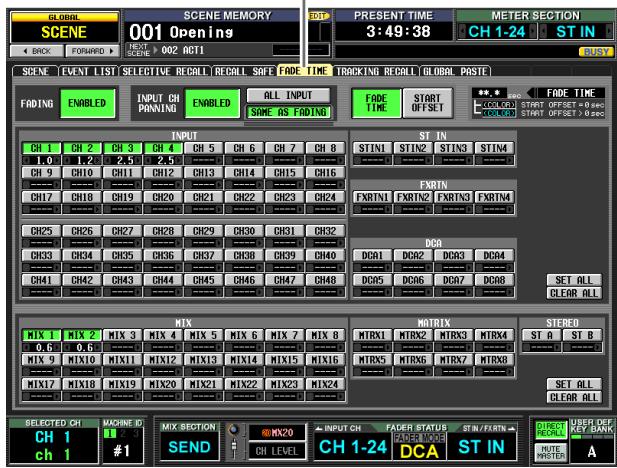Toggle fade for CH 4
This screenshot has height=468, width=617.
(163, 148)
